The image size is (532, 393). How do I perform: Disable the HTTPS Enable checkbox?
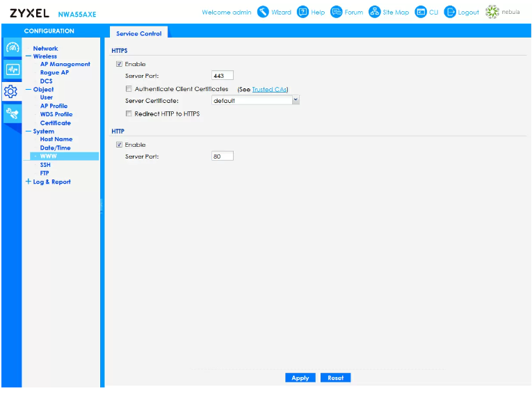tap(120, 64)
